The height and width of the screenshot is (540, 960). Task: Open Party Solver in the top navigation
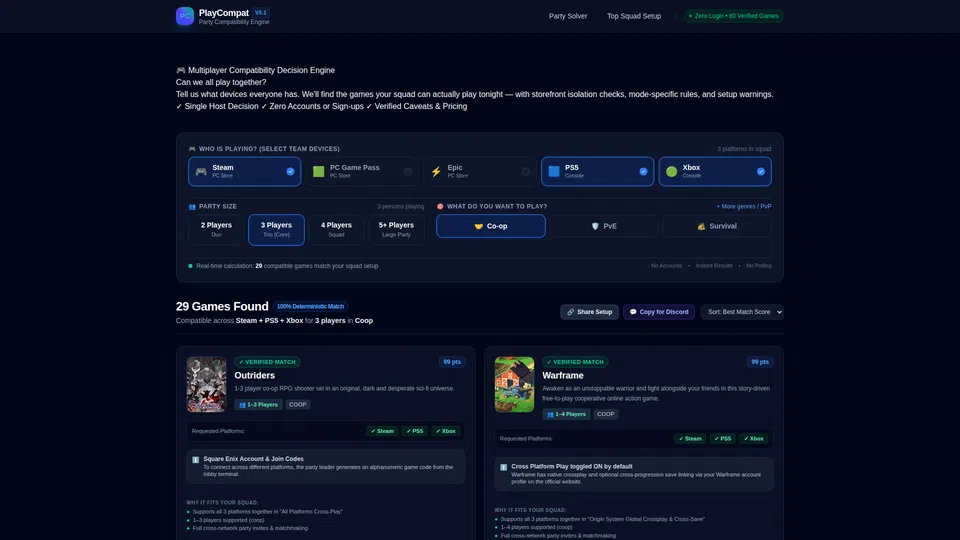pyautogui.click(x=568, y=16)
